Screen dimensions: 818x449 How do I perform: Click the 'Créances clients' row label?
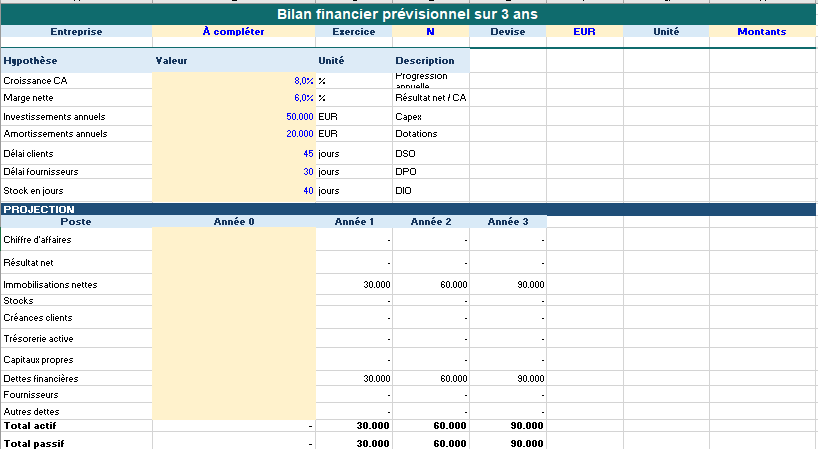tap(76, 317)
